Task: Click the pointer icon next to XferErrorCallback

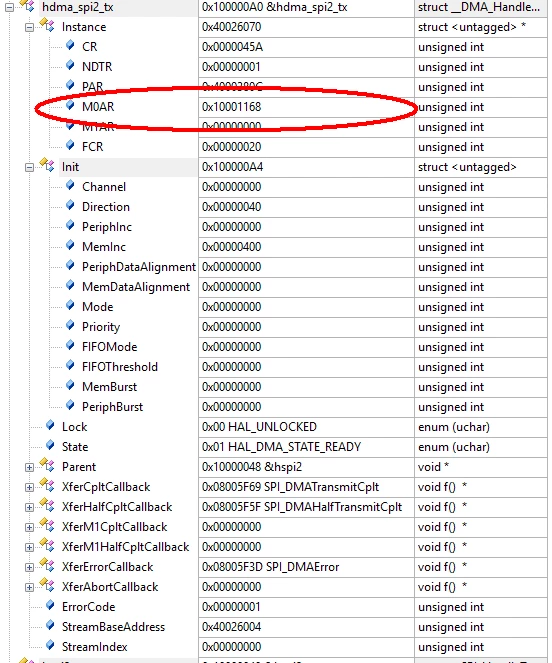Action: pos(47,565)
